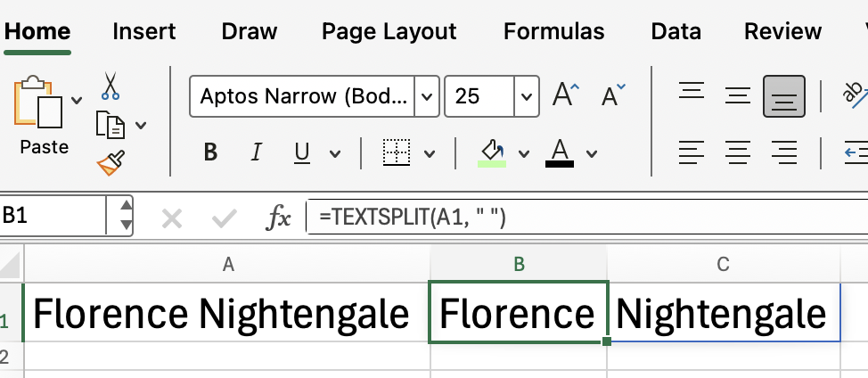Decrease font size with the smaller A

coord(613,95)
